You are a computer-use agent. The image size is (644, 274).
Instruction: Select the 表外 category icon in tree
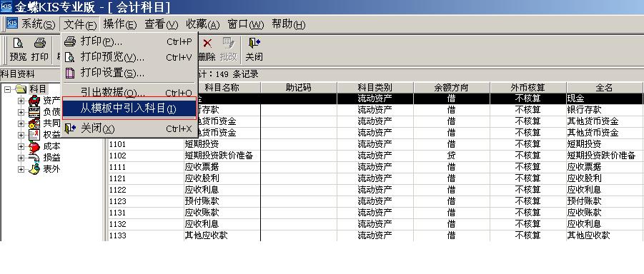tap(34, 169)
